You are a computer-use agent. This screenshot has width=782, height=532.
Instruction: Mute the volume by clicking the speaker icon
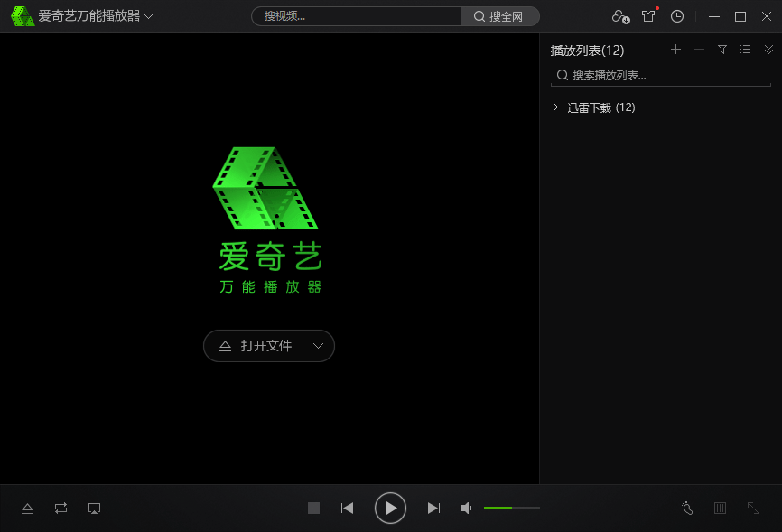pyautogui.click(x=465, y=508)
